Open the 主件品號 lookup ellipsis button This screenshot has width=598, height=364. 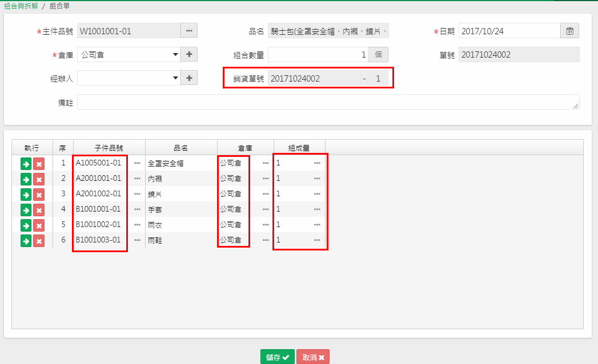[189, 30]
